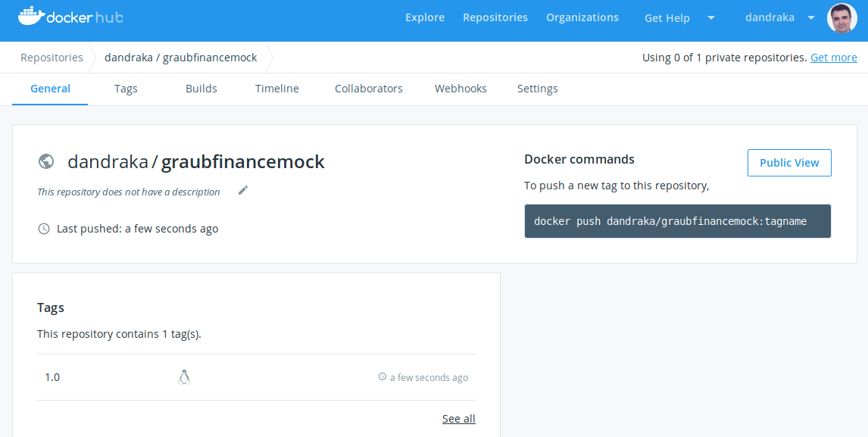The image size is (868, 437).
Task: Click the 'See all' link under Tags
Action: (458, 418)
